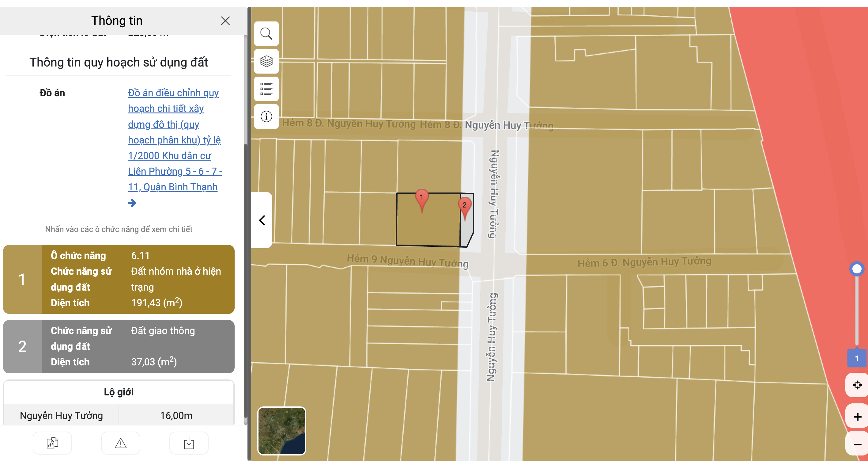Click the blue arrow under planning link
Screen dimensions: 868x461
(x=132, y=203)
